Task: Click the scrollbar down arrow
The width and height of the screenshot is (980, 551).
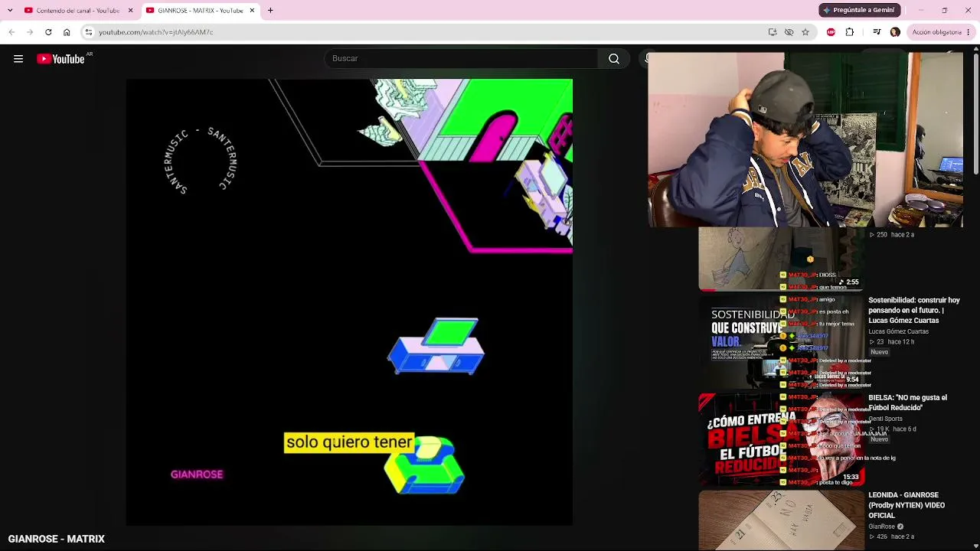Action: click(976, 546)
